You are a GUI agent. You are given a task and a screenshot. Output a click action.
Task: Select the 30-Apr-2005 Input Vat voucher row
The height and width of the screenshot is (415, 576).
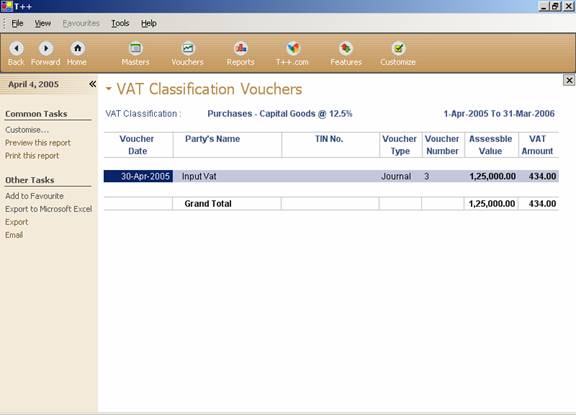(x=331, y=176)
